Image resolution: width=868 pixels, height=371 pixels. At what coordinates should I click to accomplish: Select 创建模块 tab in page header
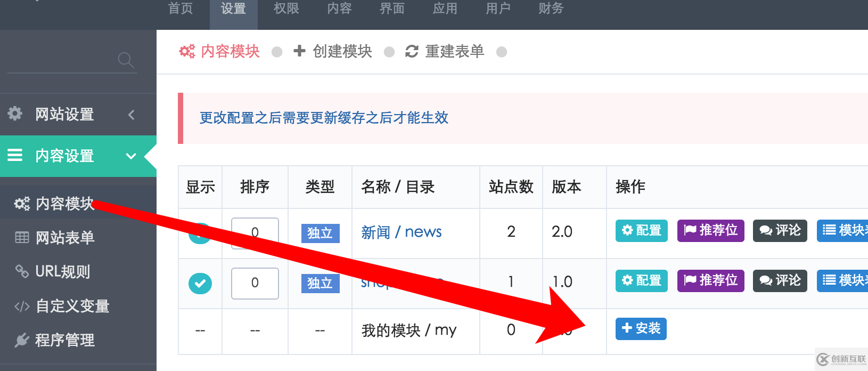(x=333, y=51)
